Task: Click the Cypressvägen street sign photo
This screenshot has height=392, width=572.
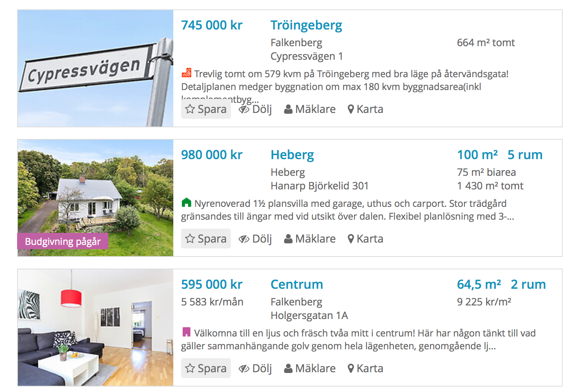Action: point(96,68)
